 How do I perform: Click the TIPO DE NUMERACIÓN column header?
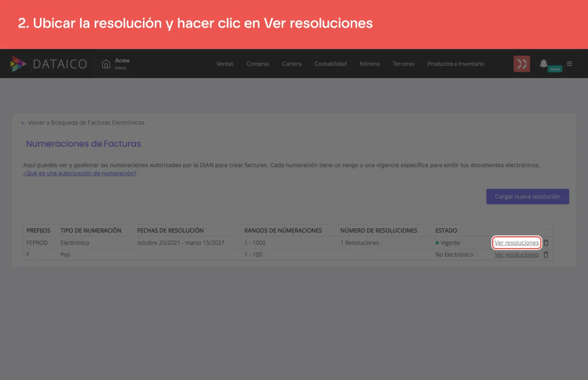(91, 230)
